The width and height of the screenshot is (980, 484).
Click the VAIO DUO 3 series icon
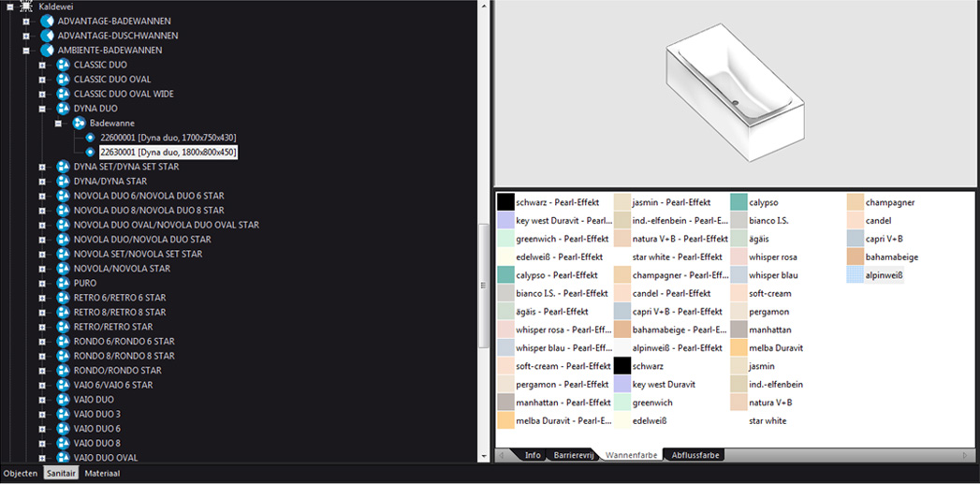63,414
